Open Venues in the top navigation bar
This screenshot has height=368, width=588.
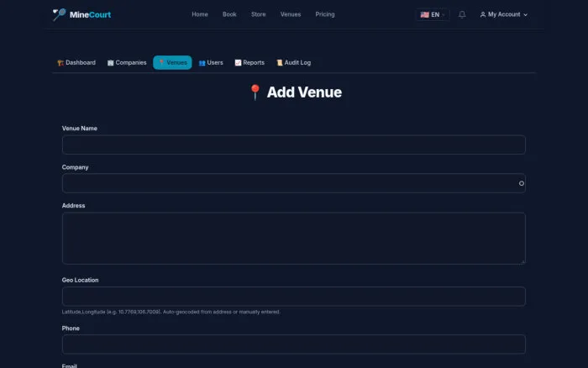click(291, 14)
